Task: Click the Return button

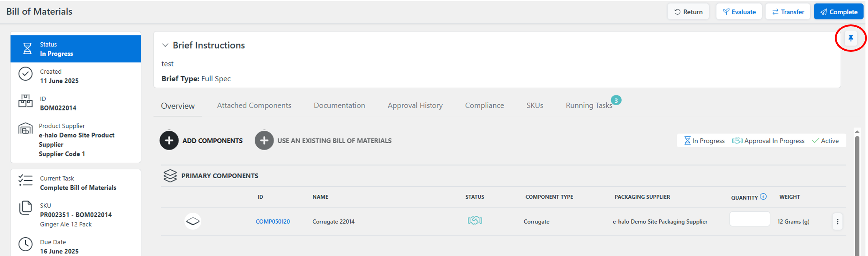Action: [688, 12]
